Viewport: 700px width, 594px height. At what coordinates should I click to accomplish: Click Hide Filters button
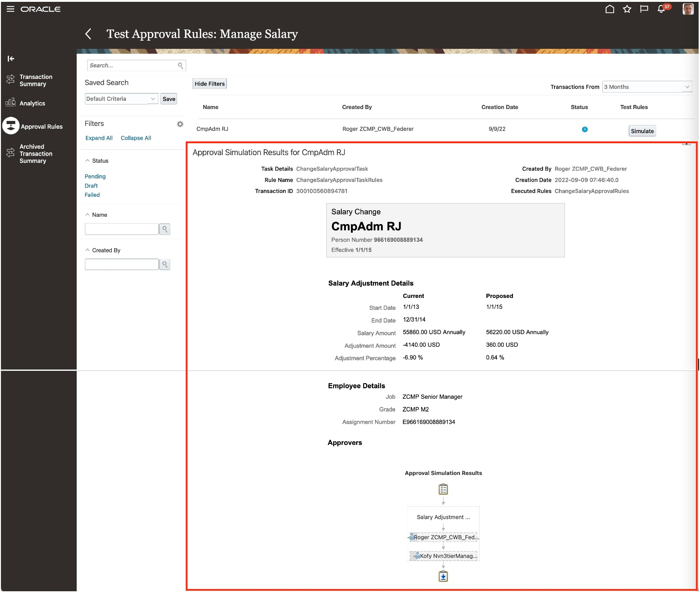[x=209, y=84]
